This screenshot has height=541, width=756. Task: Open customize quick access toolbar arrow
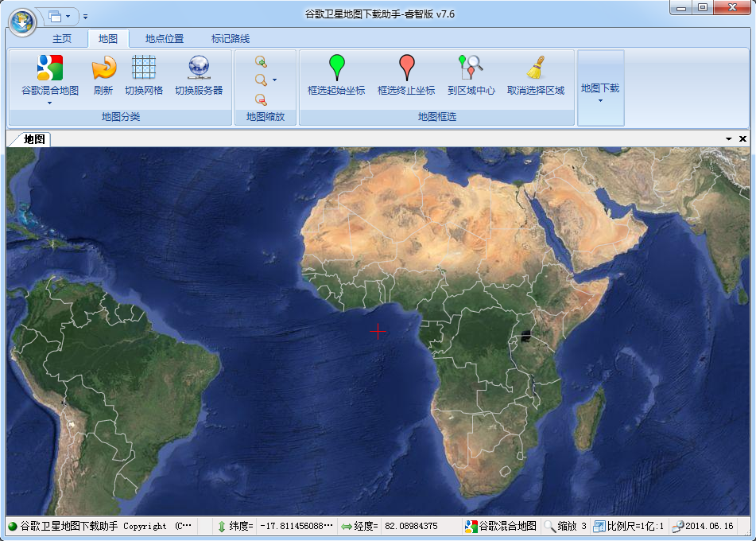pyautogui.click(x=85, y=17)
